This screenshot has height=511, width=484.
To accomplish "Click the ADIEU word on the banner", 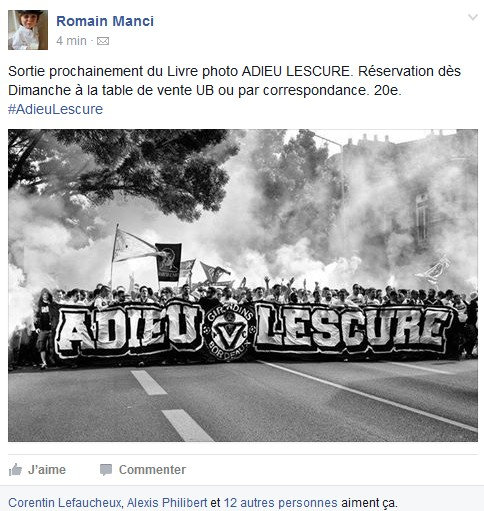I will pos(129,329).
